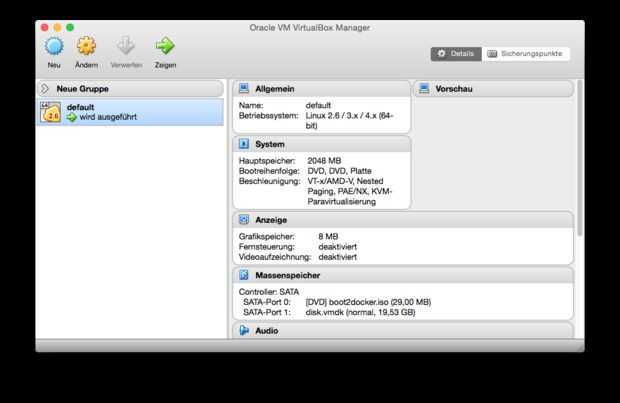This screenshot has width=620, height=403.
Task: Click the Verwerfen down-arrow toolbar icon
Action: point(126,46)
